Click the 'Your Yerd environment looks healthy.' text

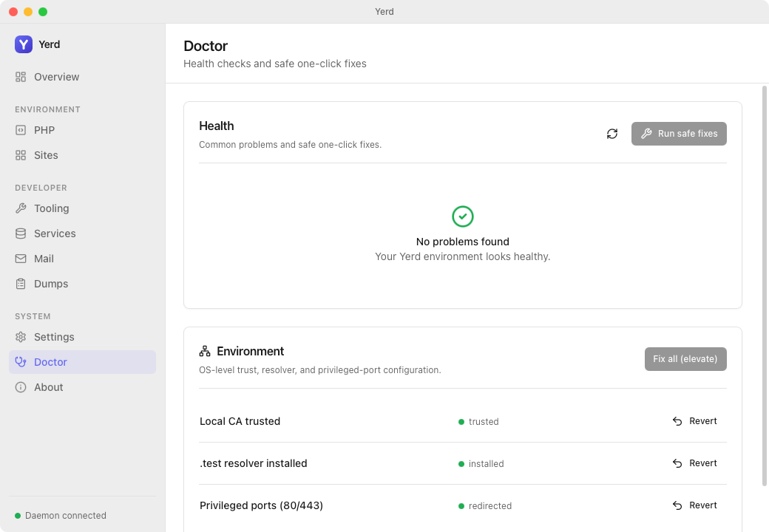click(x=462, y=256)
